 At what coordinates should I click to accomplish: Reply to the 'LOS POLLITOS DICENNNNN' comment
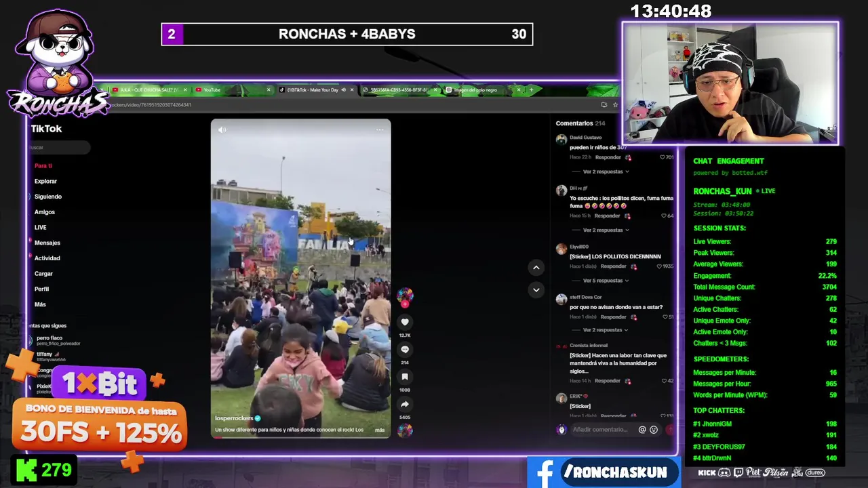[613, 266]
